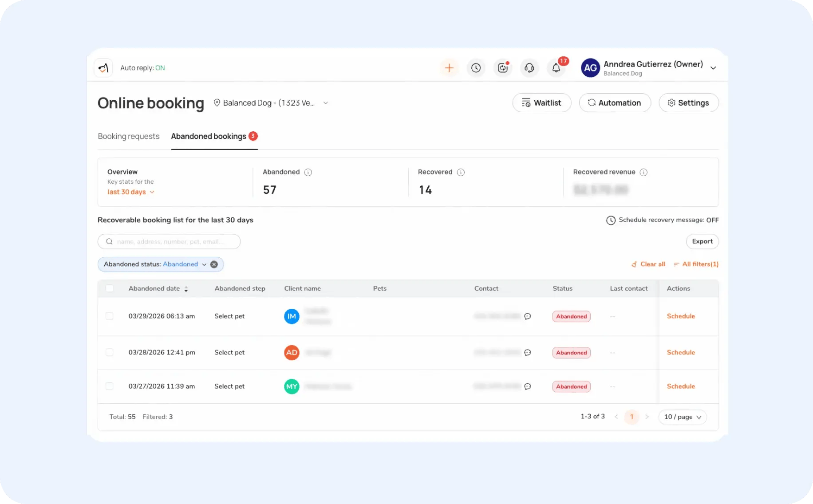813x504 pixels.
Task: Open notifications via the bell icon
Action: (556, 68)
